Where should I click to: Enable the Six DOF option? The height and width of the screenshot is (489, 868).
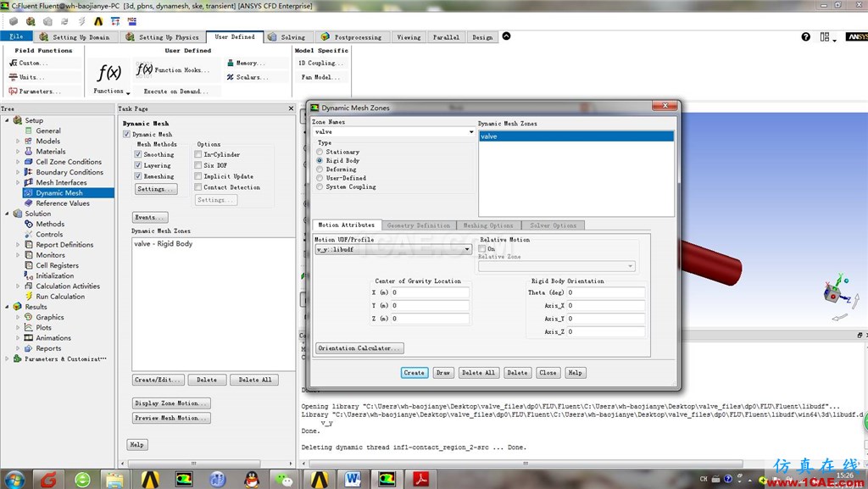(x=198, y=165)
